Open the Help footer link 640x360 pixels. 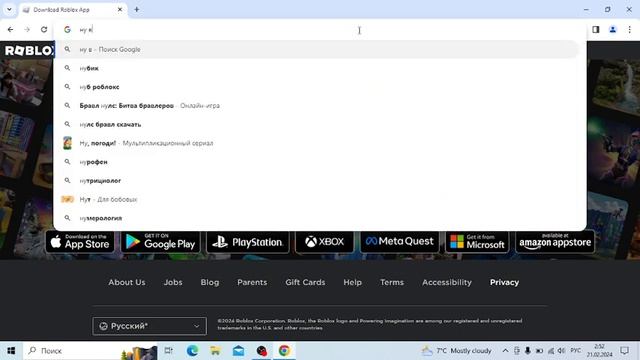352,282
